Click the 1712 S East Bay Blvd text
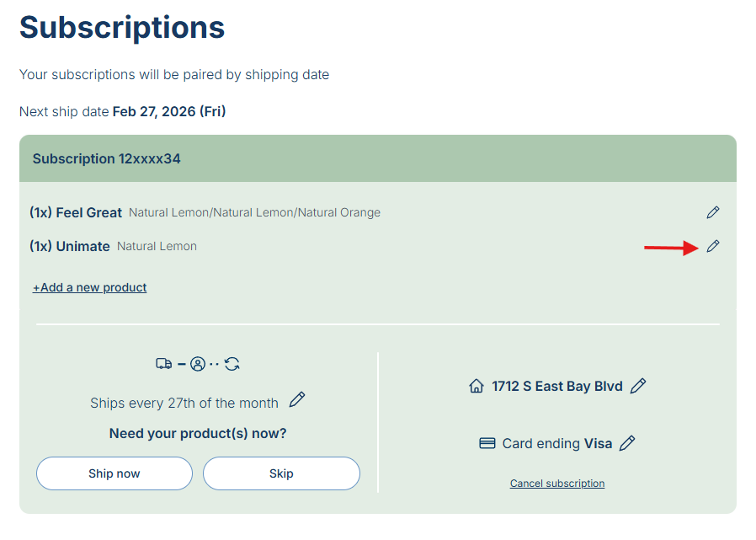The image size is (756, 540). [557, 387]
